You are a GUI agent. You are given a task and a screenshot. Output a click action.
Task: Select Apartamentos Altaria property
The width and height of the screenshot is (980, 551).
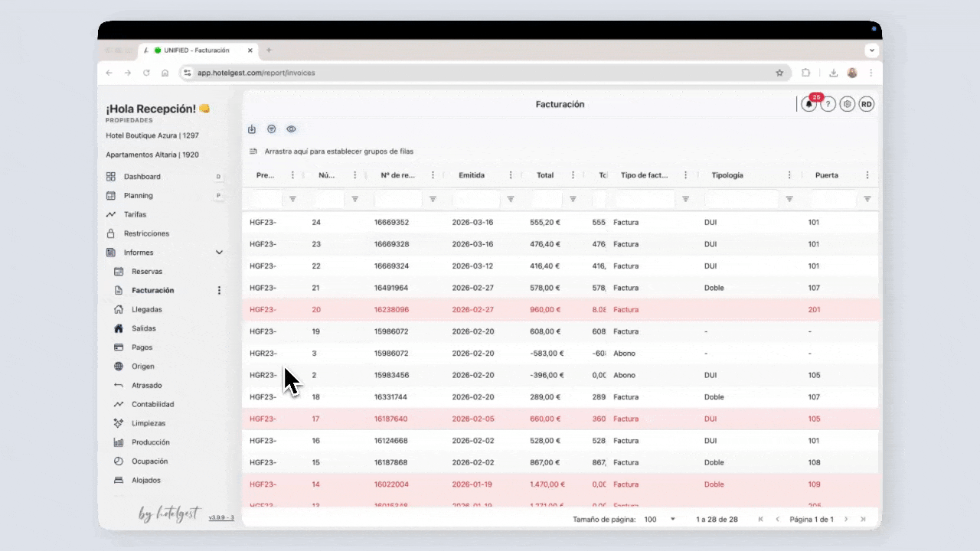[152, 155]
